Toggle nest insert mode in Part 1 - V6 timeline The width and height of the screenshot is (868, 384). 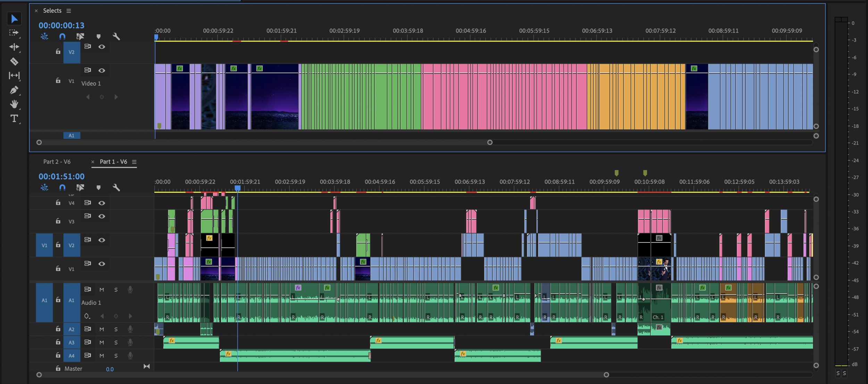(x=44, y=187)
